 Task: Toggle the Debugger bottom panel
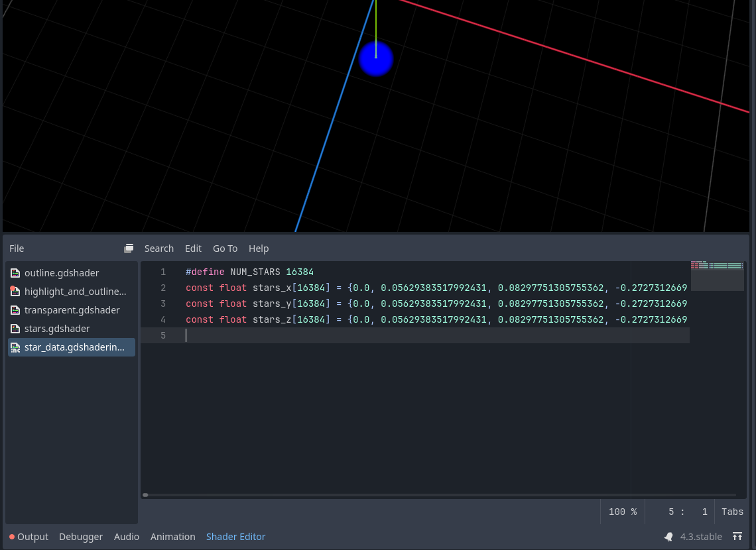tap(81, 537)
